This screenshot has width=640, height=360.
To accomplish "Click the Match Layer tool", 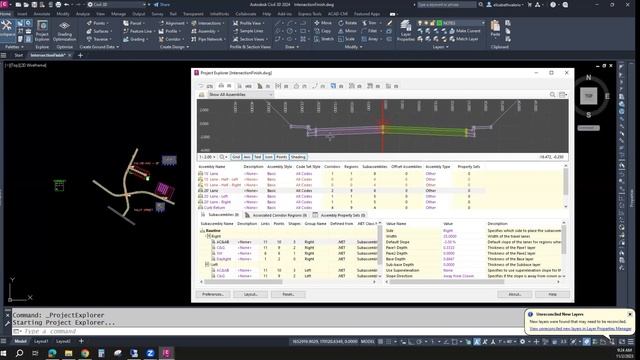I will coord(464,39).
